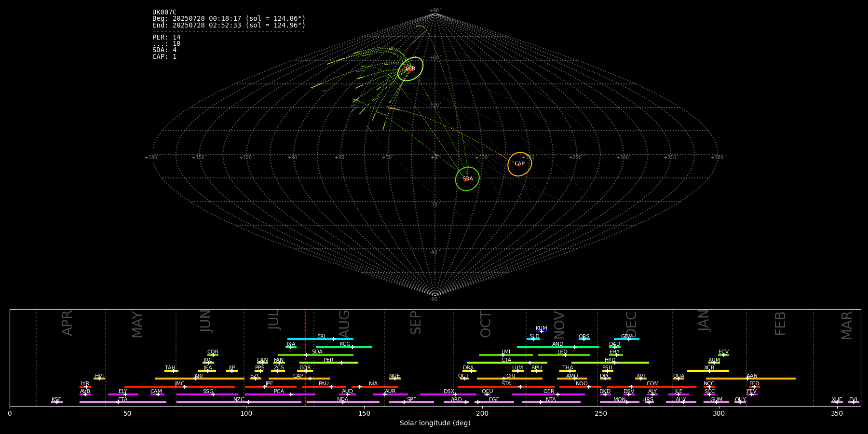Click the URS shower label in timeline
The width and height of the screenshot is (868, 434).
point(648,400)
